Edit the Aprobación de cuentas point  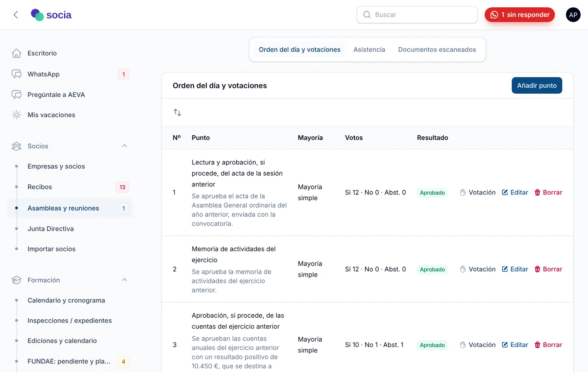pos(515,345)
